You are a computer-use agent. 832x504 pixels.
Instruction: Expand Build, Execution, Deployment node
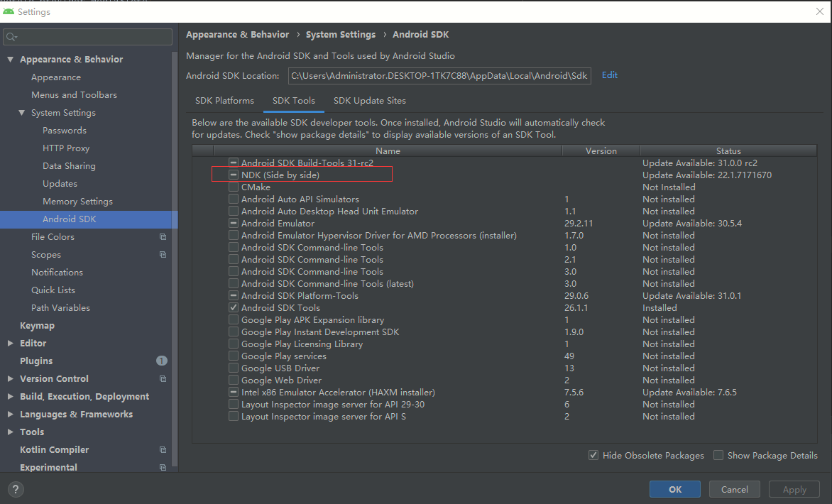[10, 396]
